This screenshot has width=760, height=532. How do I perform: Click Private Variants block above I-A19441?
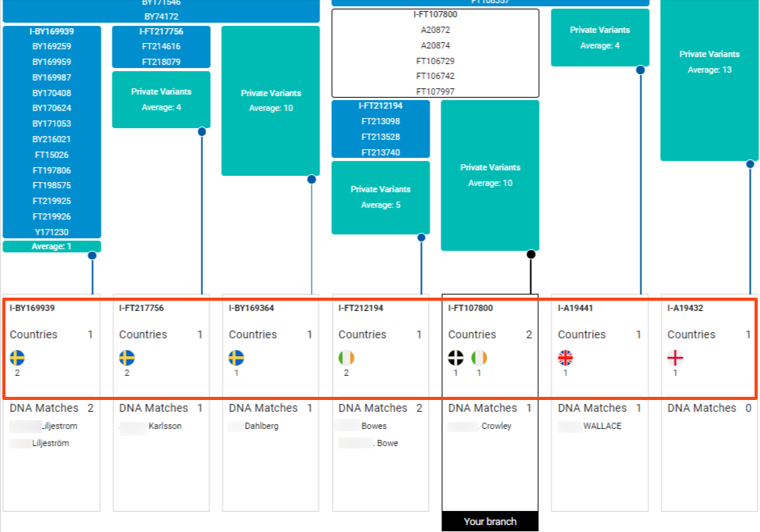coord(600,37)
